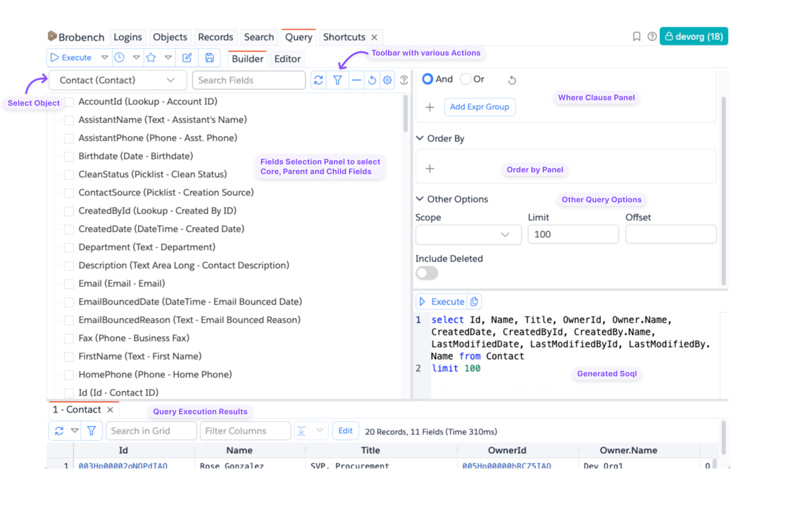Click the devorg (18) org button
The height and width of the screenshot is (532, 796).
point(694,36)
